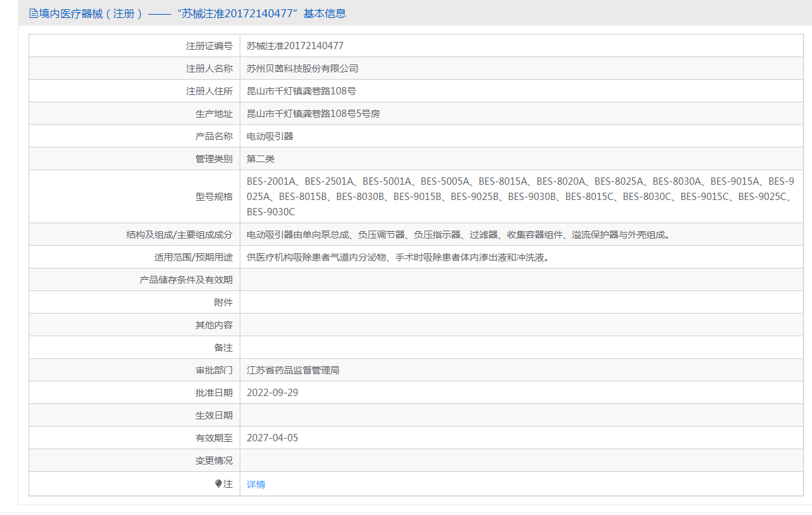The width and height of the screenshot is (812, 515).
Task: Click the structure description 电动吸引器由单向泵总成
Action: point(458,235)
